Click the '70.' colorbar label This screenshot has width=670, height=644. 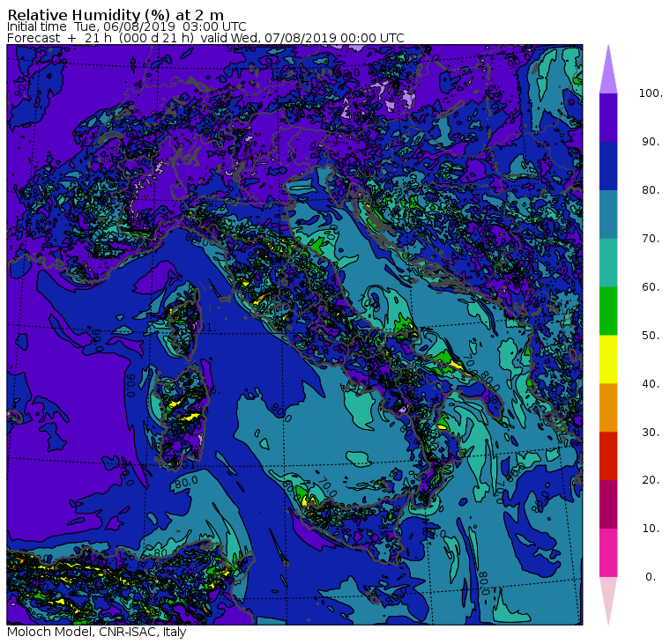(x=651, y=238)
